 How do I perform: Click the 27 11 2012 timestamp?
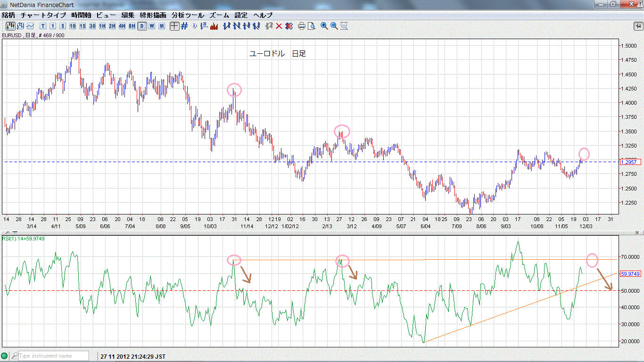tap(132, 356)
